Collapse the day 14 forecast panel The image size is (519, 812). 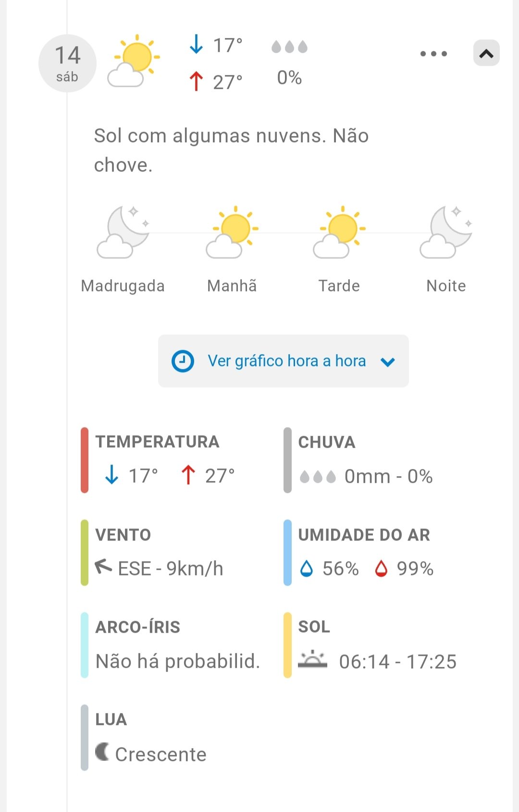click(486, 53)
